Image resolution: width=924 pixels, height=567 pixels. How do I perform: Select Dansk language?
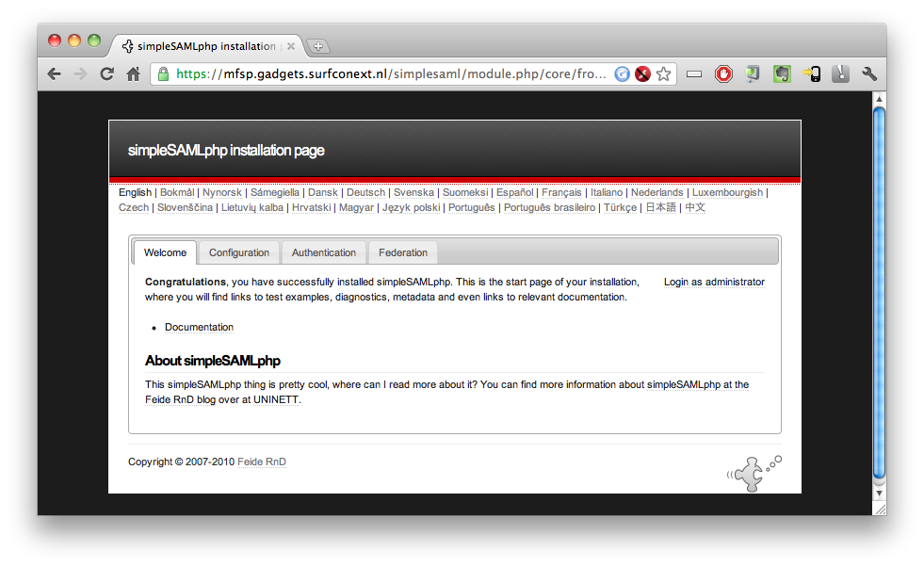tap(323, 193)
